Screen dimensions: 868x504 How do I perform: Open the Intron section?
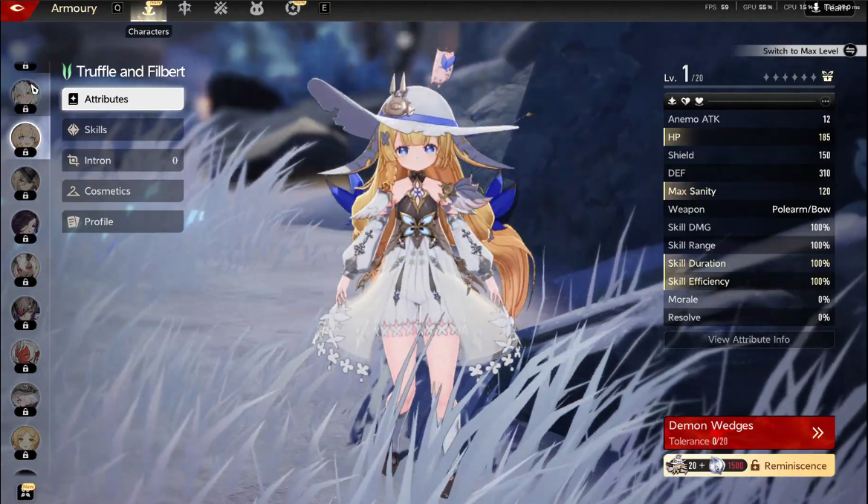123,161
